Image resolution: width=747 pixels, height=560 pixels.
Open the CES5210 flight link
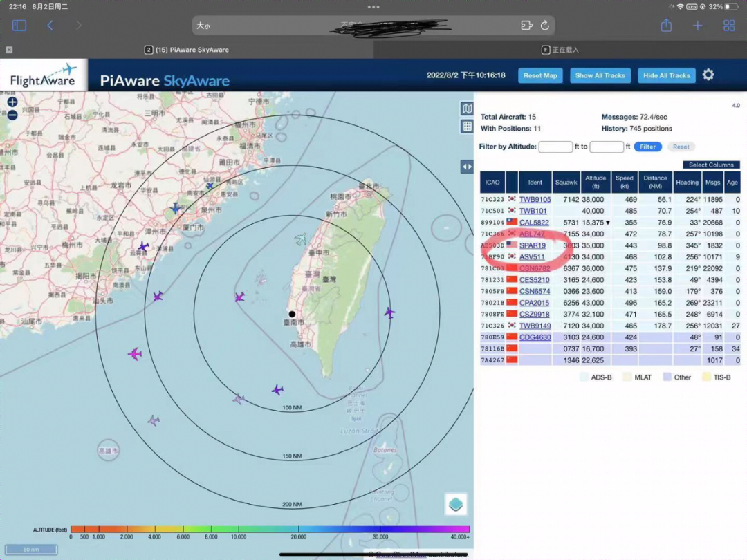click(x=535, y=280)
